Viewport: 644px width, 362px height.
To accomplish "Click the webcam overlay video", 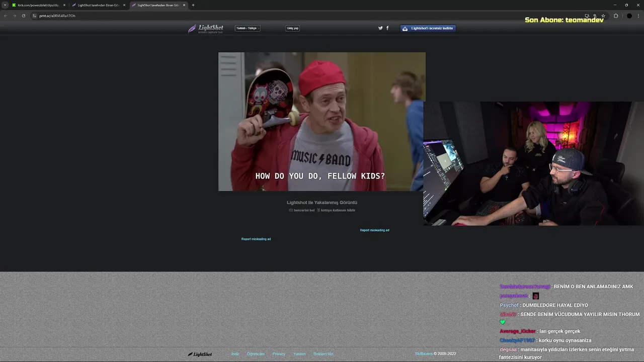I will pyautogui.click(x=533, y=163).
